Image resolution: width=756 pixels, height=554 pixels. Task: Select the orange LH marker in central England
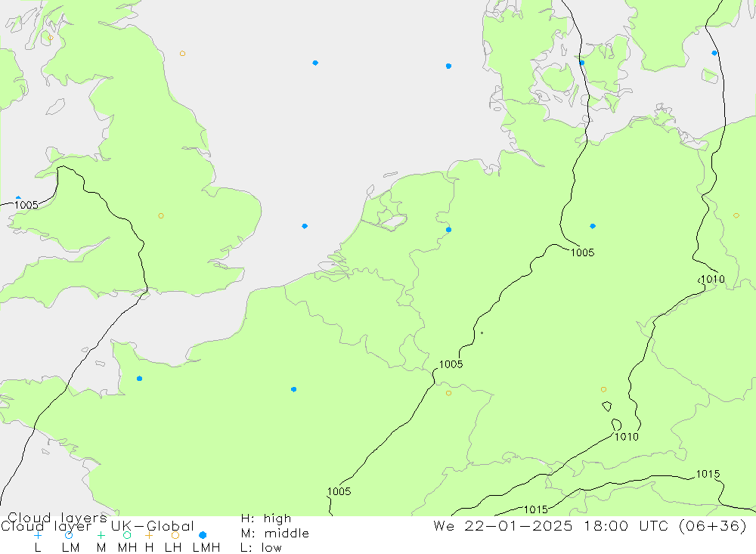[161, 216]
